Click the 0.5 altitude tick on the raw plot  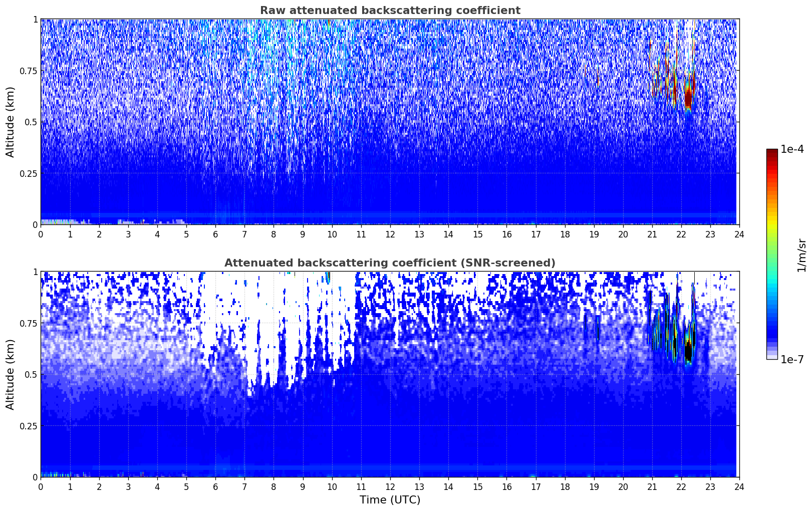click(31, 122)
